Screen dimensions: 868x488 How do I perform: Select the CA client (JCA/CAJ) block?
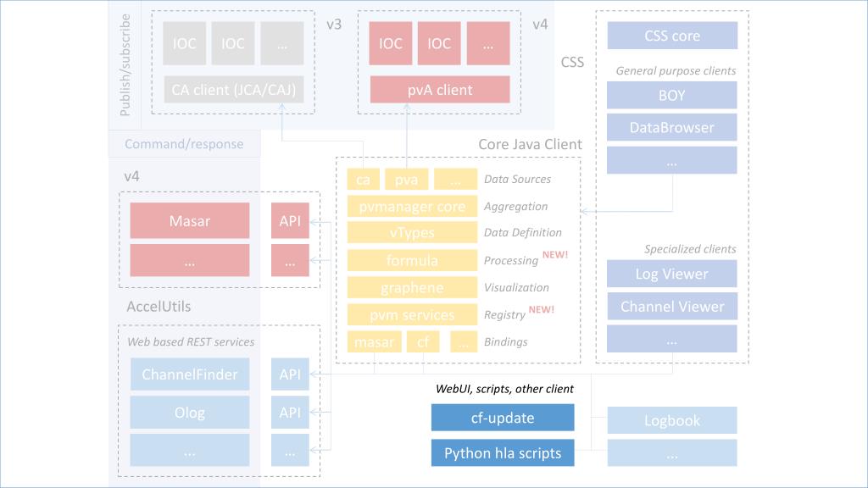234,90
